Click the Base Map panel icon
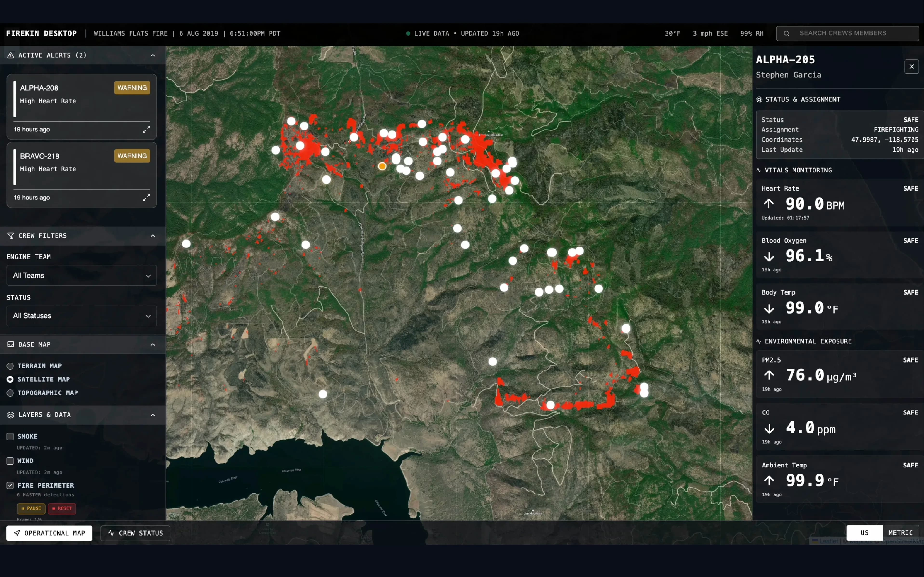 click(11, 345)
